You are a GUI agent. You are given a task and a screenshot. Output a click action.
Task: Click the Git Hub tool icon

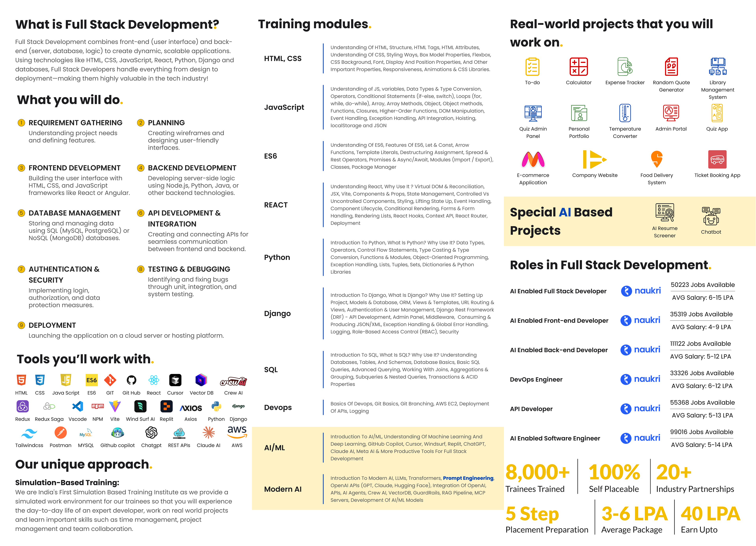coord(131,380)
